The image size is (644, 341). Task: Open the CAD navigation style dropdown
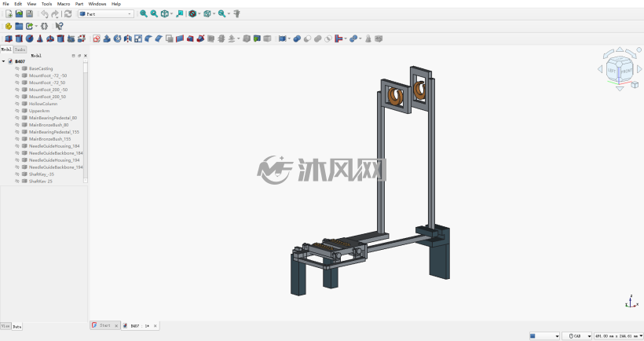(x=576, y=336)
